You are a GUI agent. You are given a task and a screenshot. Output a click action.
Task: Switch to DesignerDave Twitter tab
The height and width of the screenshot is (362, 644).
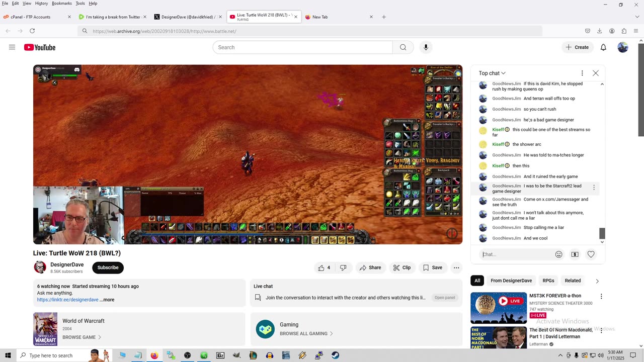coord(188,17)
